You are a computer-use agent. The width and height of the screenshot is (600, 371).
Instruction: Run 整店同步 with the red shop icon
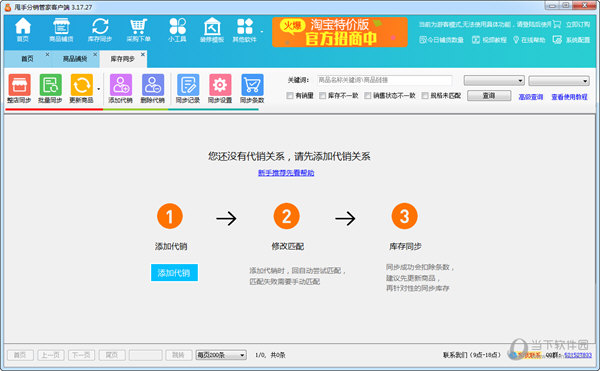(x=19, y=88)
